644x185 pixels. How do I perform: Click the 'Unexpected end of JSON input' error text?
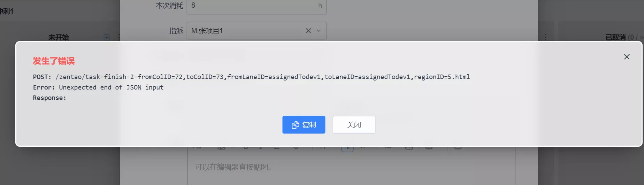click(x=111, y=87)
